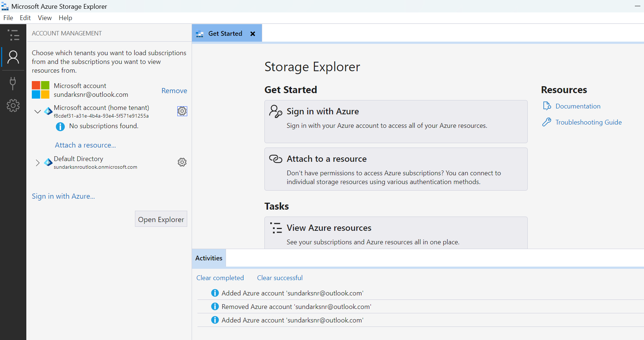Open the Edit menu
Image resolution: width=644 pixels, height=340 pixels.
(25, 18)
